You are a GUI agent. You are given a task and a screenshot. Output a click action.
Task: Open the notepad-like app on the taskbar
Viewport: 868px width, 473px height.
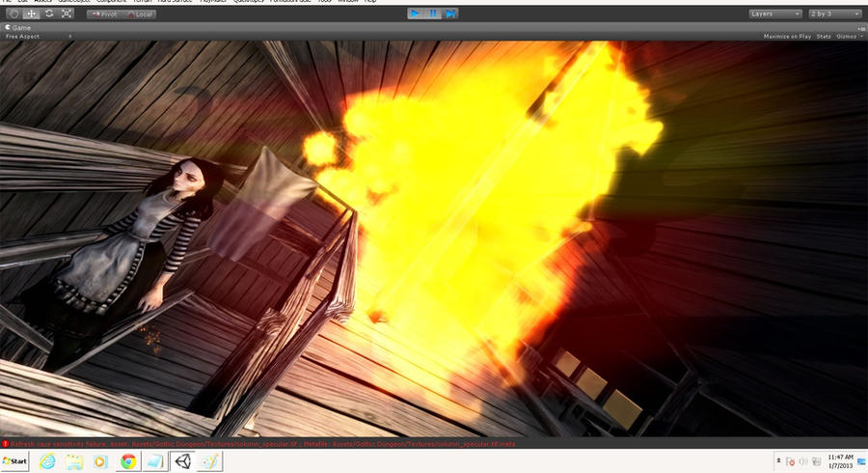tap(155, 461)
